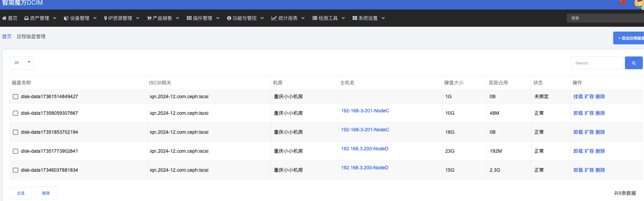The height and width of the screenshot is (201, 644).
Task: Click the tiles icon beside 系统设置
Action: tap(355, 18)
